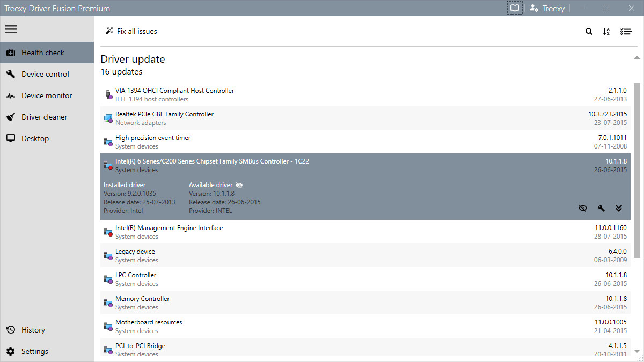Viewport: 644px width, 362px height.
Task: Open the History section
Action: tap(33, 329)
